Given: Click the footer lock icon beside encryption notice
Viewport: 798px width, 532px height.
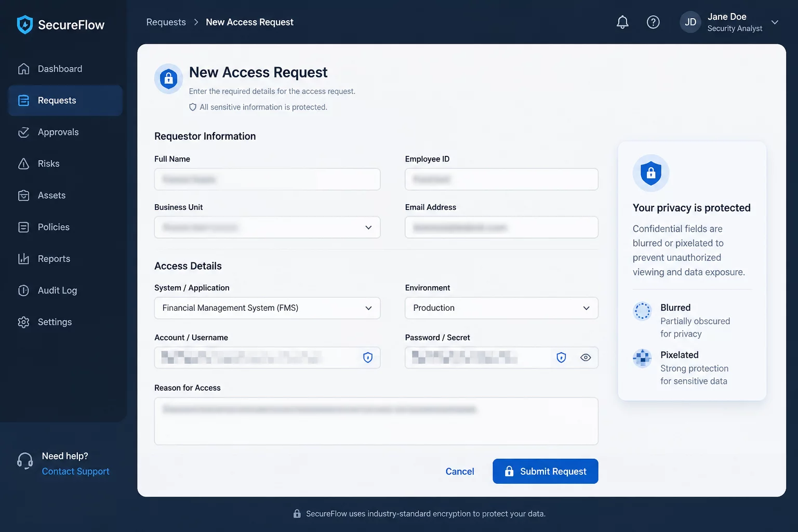Looking at the screenshot, I should [x=297, y=514].
